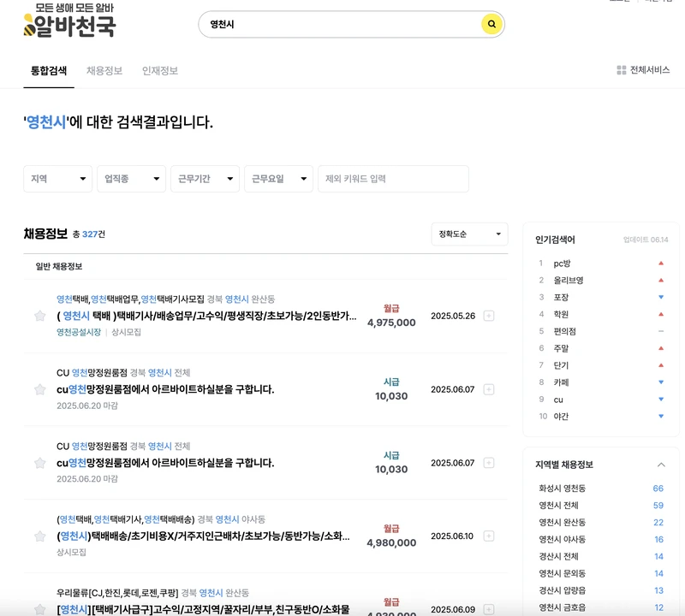The image size is (685, 616).
Task: Tap the magnifying glass search icon
Action: 490,25
